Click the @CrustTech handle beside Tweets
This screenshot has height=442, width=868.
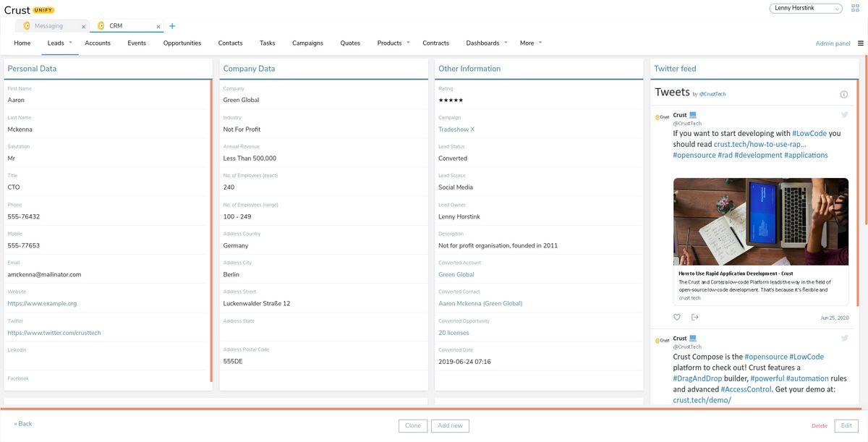point(712,94)
